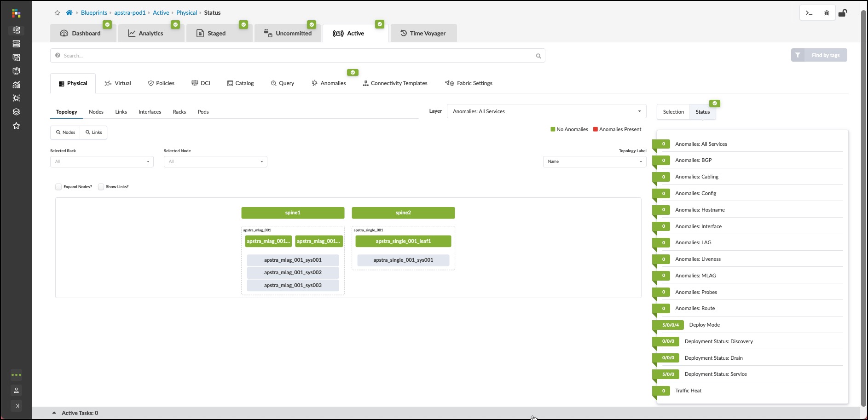Open the Layer dropdown for anomalies
868x420 pixels.
(546, 111)
